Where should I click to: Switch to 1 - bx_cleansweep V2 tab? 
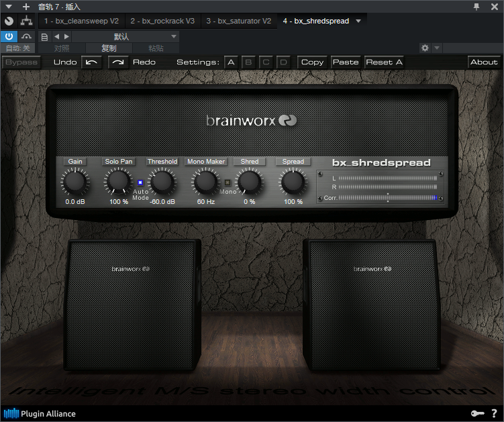tap(81, 21)
